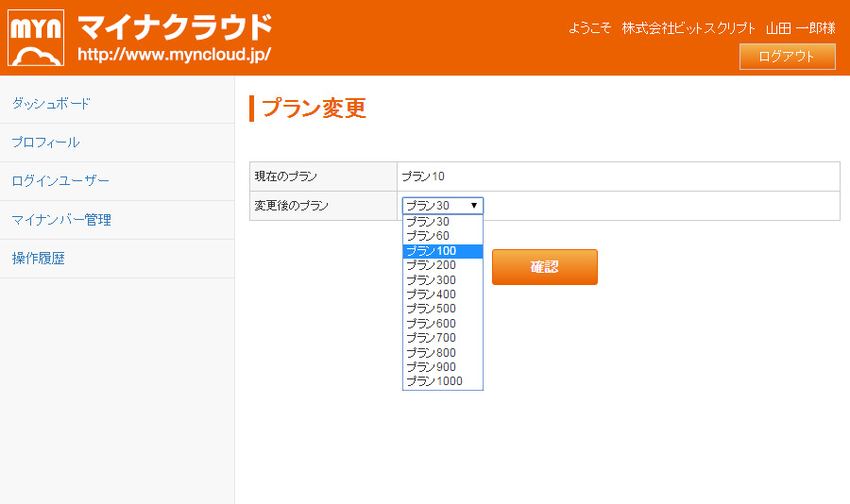Click the ログアウト button

click(x=787, y=57)
